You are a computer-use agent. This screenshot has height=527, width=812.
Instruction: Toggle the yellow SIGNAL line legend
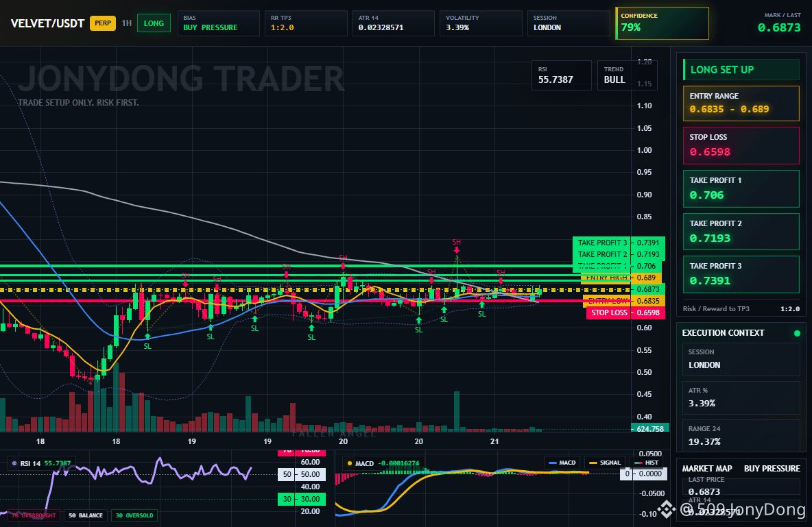coord(605,463)
